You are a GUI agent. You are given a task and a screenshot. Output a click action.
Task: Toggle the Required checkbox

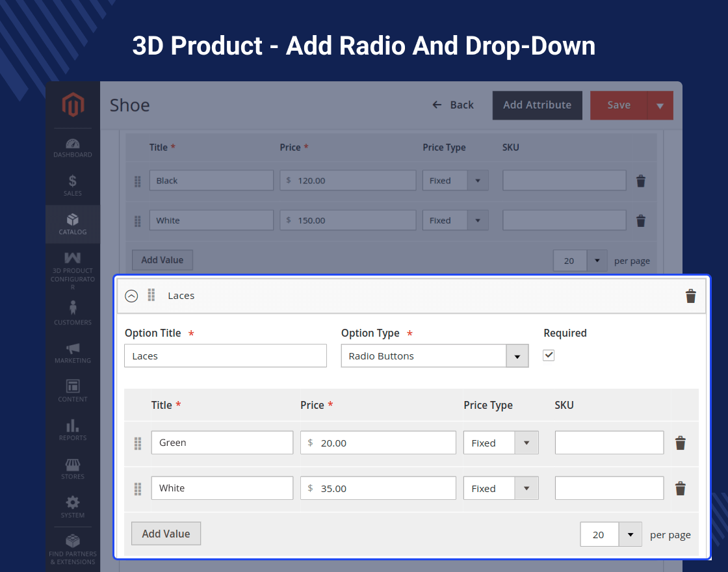pyautogui.click(x=549, y=355)
